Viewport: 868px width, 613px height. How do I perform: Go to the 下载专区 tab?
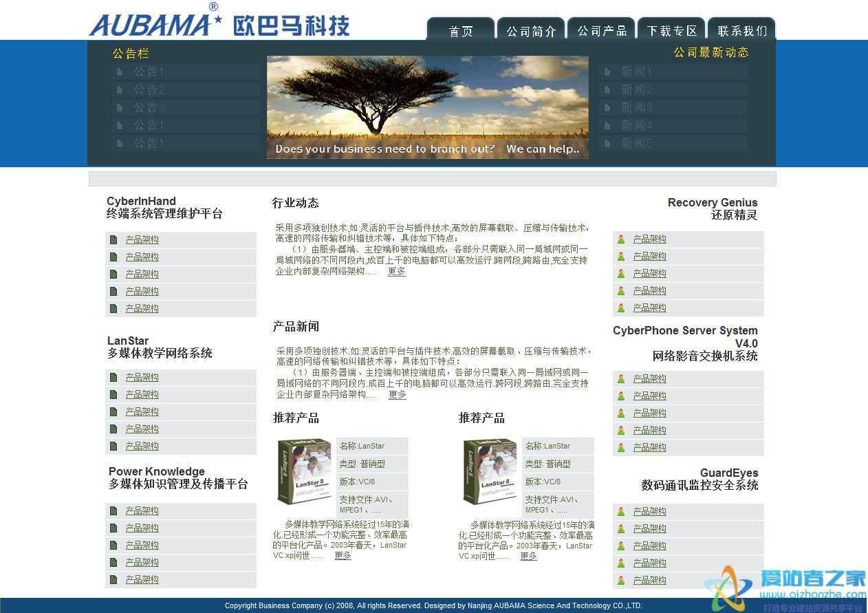672,31
